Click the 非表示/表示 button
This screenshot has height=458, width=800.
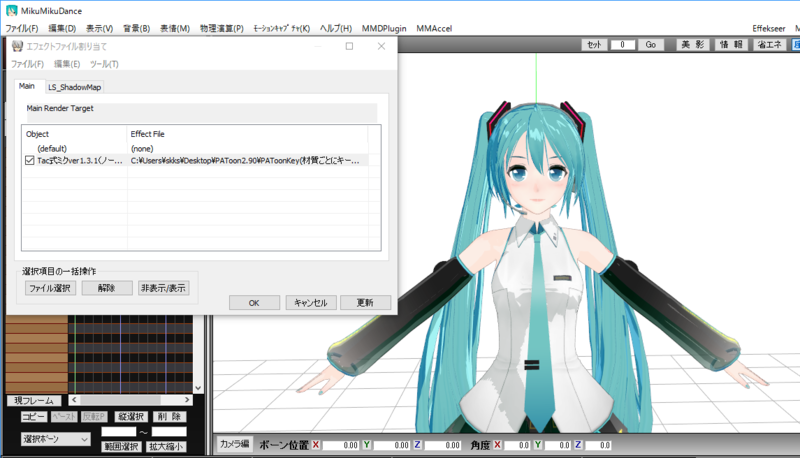163,288
